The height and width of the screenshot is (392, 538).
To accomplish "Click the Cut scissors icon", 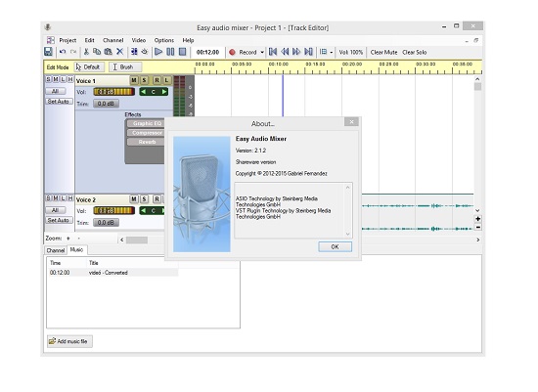I will coord(86,52).
